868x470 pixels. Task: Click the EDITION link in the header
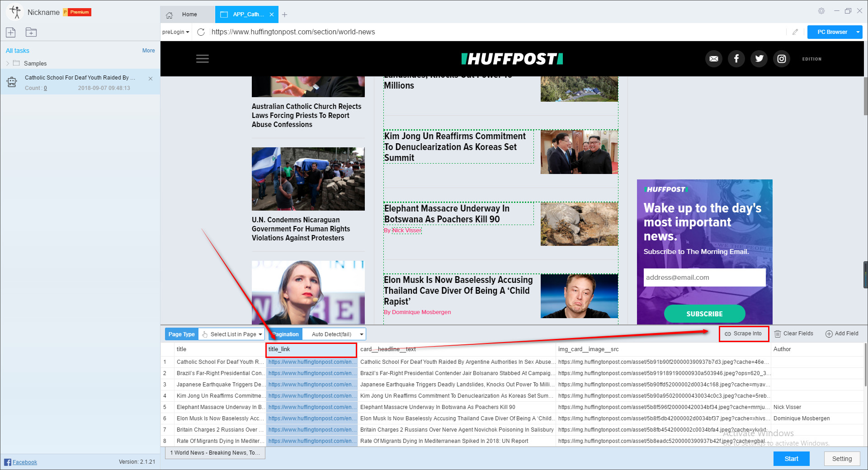(x=812, y=59)
